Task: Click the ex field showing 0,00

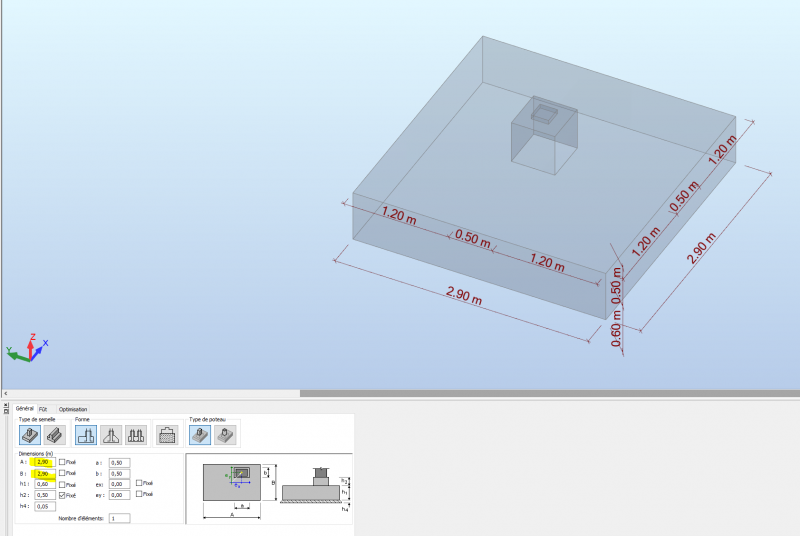Action: click(x=119, y=484)
